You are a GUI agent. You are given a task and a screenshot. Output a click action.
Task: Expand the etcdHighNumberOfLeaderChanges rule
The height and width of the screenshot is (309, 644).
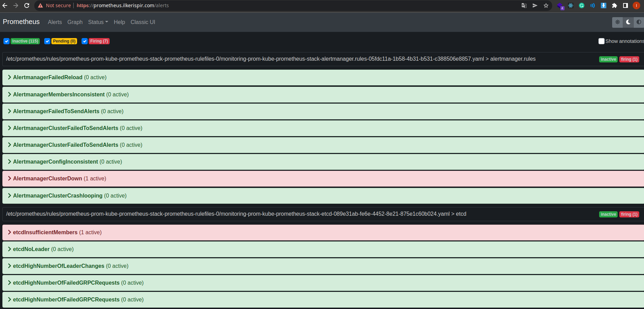pyautogui.click(x=323, y=266)
